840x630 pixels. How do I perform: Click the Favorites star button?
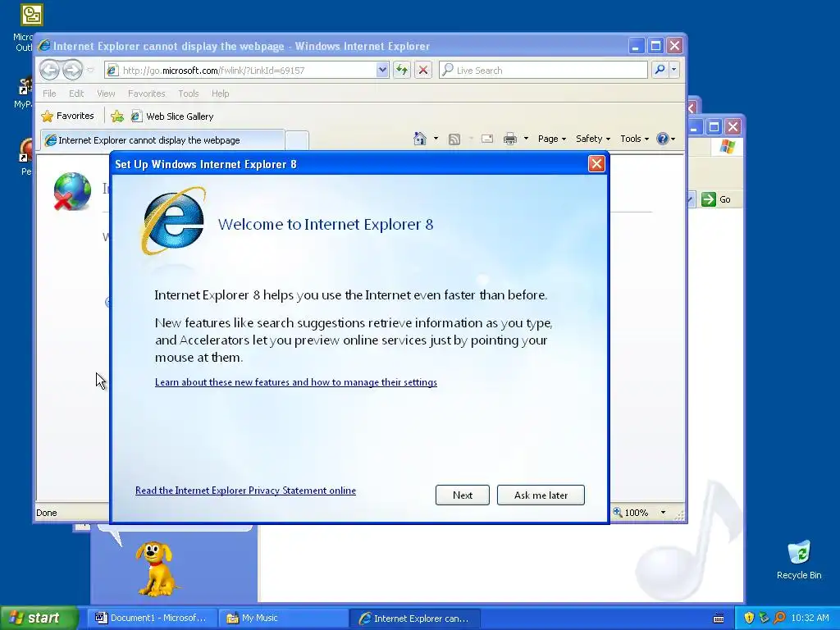tap(67, 116)
